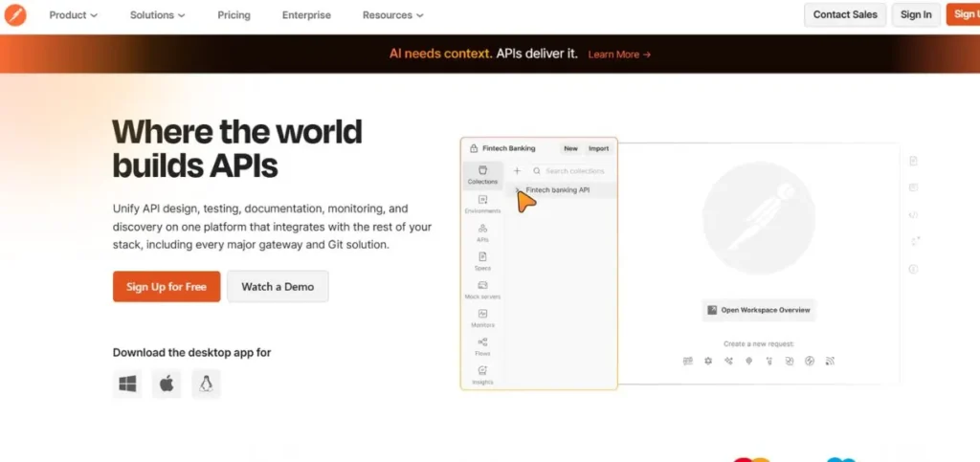
Task: Click the Where the world builds APIs heading
Action: coord(237,148)
